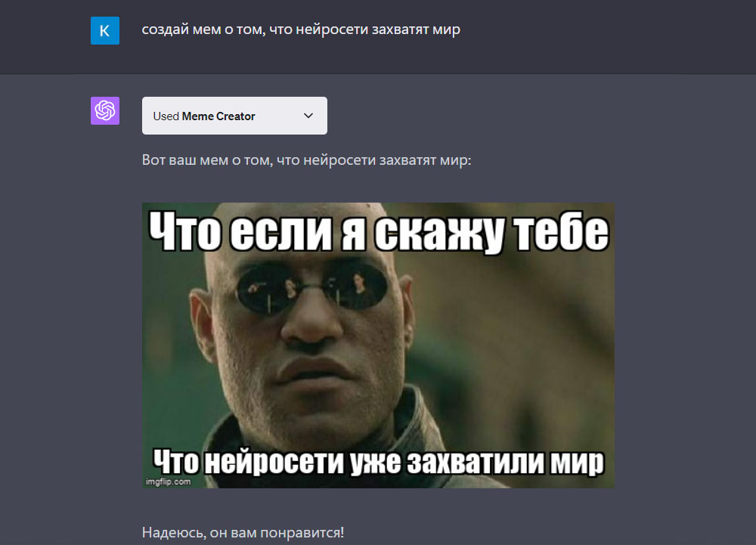Click the user prompt 'создай мем о том'
Image resolution: width=756 pixels, height=545 pixels.
[x=203, y=30]
